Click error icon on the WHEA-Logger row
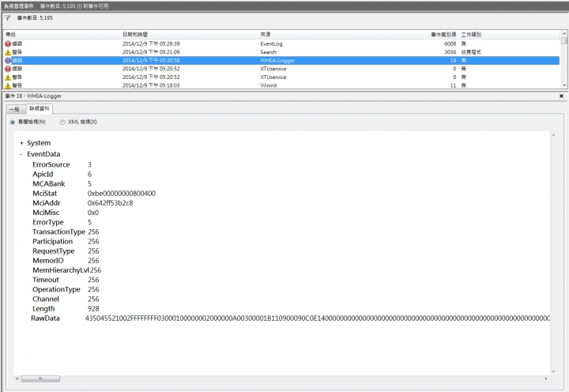 pyautogui.click(x=8, y=60)
